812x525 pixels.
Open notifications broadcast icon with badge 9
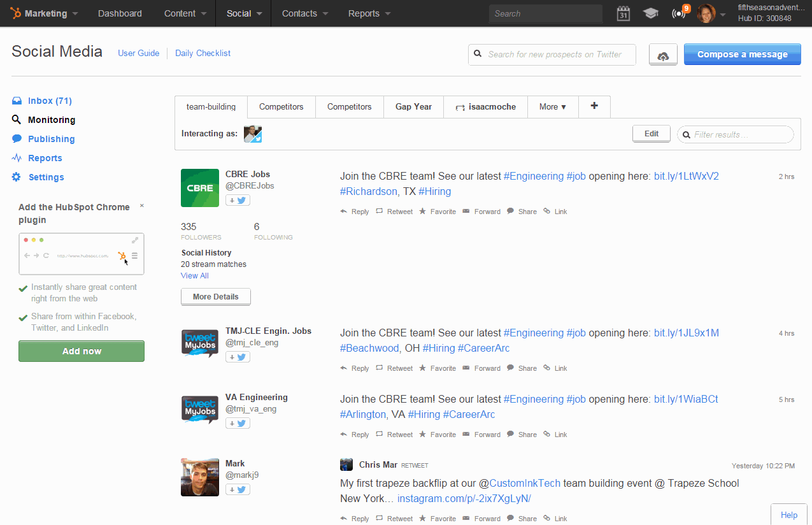pyautogui.click(x=680, y=13)
